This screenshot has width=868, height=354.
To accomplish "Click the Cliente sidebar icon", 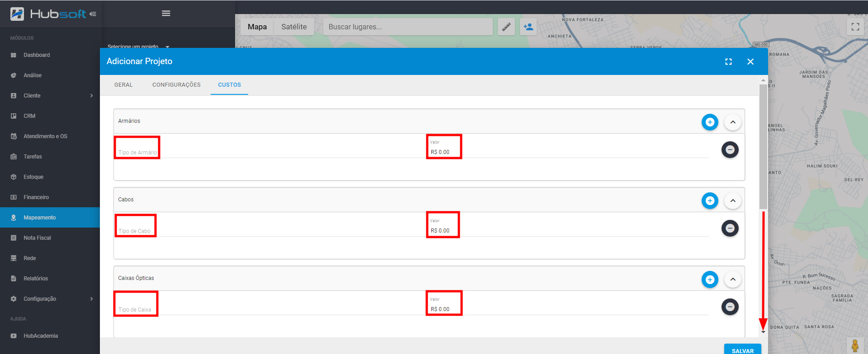I will tap(14, 96).
